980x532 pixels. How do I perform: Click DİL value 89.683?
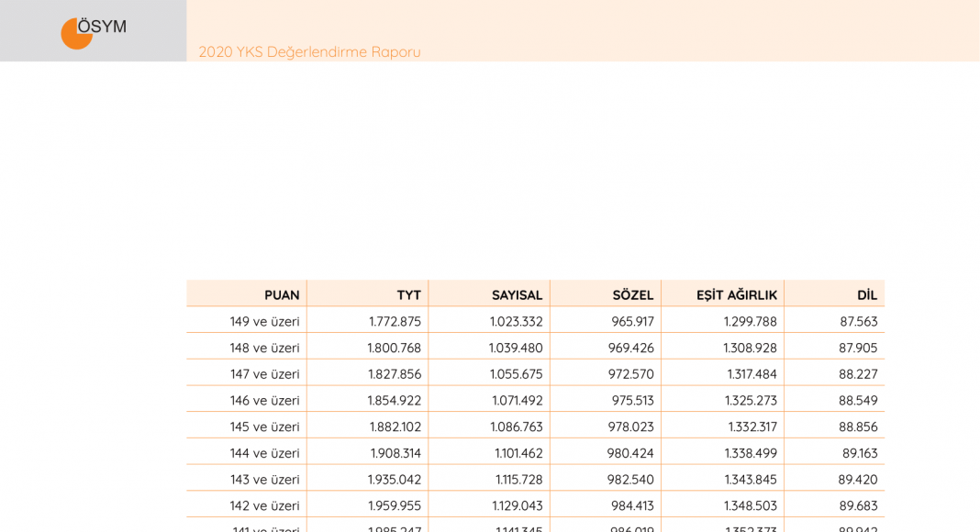tap(858, 505)
